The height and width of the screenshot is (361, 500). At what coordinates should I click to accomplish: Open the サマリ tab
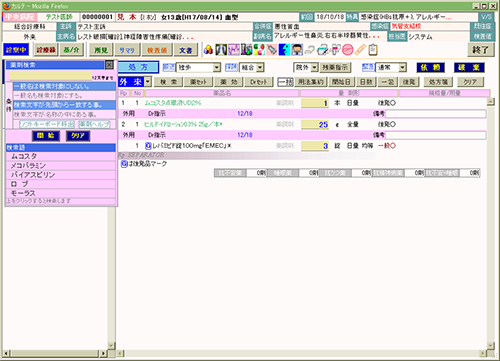(127, 50)
